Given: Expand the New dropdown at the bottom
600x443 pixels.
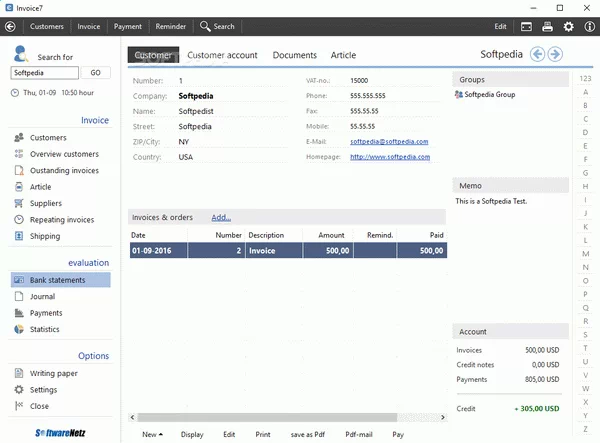Looking at the screenshot, I should pyautogui.click(x=153, y=435).
